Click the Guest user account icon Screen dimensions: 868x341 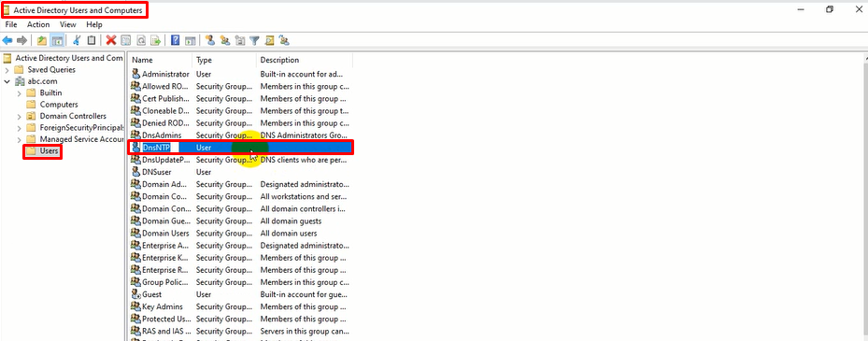click(135, 294)
